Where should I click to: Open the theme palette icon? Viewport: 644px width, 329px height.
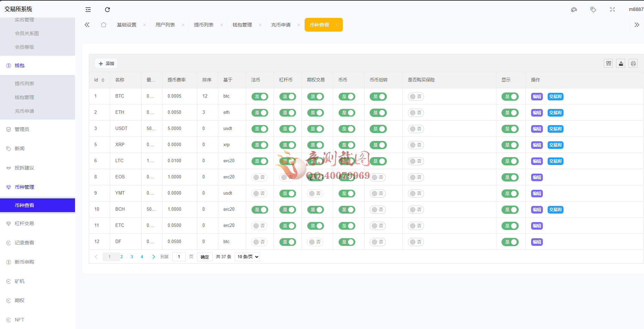tap(574, 10)
